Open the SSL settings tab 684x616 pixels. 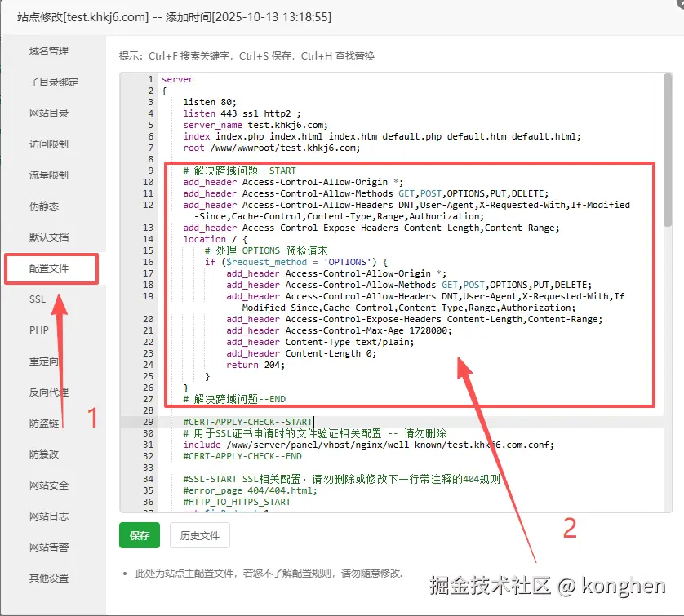[x=38, y=299]
